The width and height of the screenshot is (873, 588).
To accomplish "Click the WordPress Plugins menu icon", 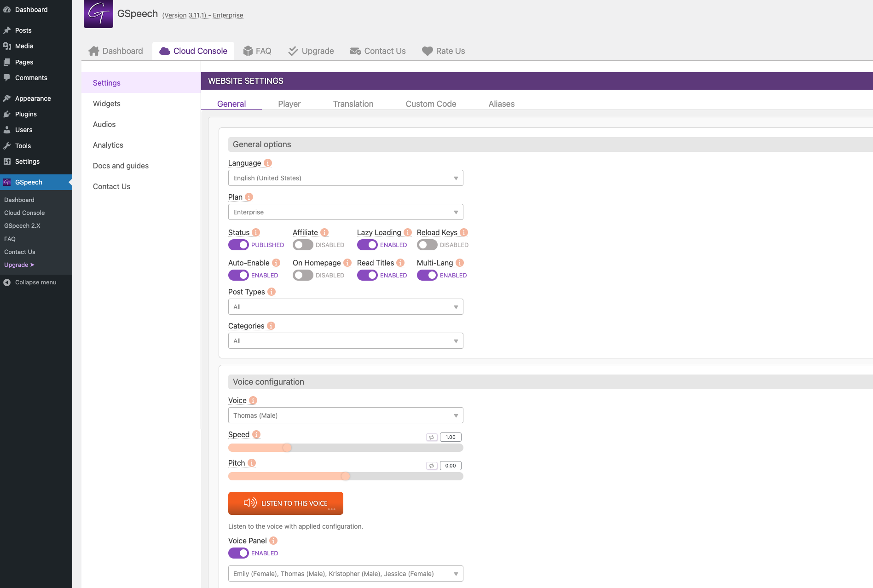I will [7, 114].
